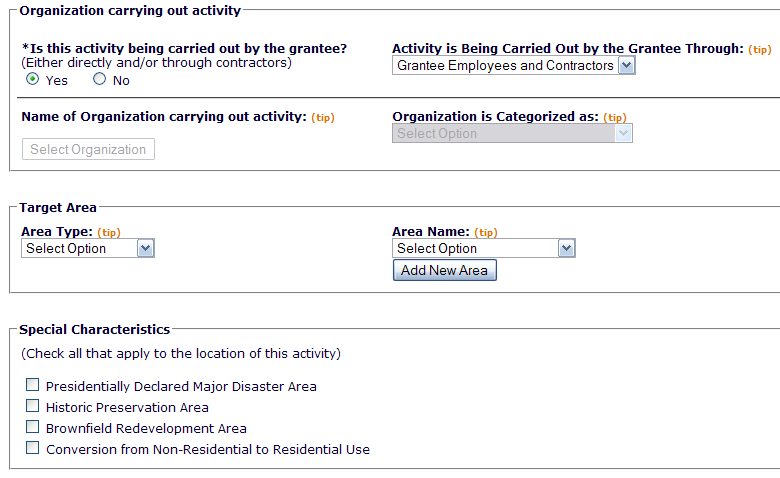This screenshot has height=478, width=780.
Task: Check the Historic Preservation Area box
Action: [33, 406]
